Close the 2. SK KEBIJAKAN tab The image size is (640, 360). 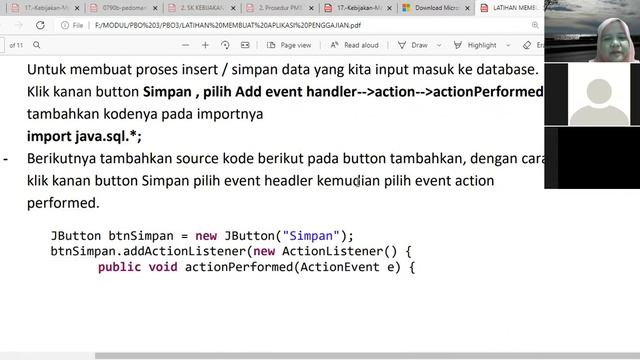click(233, 8)
